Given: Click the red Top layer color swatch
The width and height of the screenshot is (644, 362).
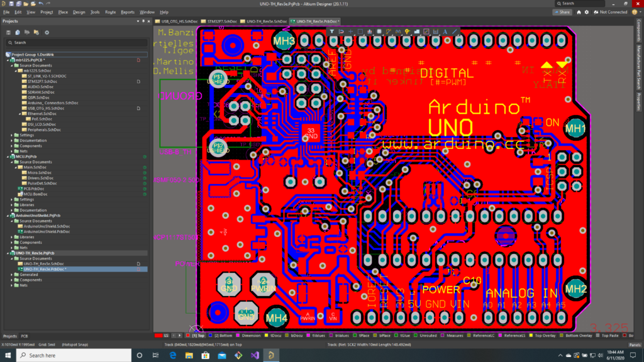Looking at the screenshot, I should pyautogui.click(x=187, y=336).
